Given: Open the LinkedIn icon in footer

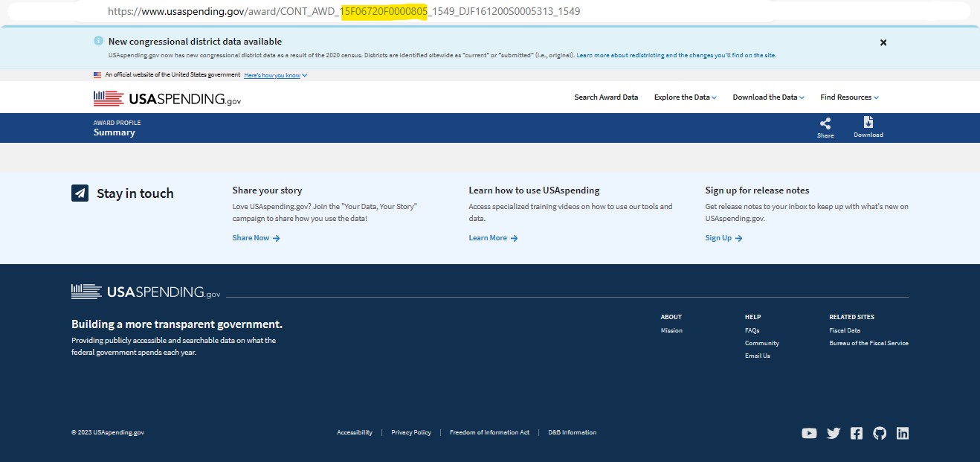Looking at the screenshot, I should pos(903,433).
